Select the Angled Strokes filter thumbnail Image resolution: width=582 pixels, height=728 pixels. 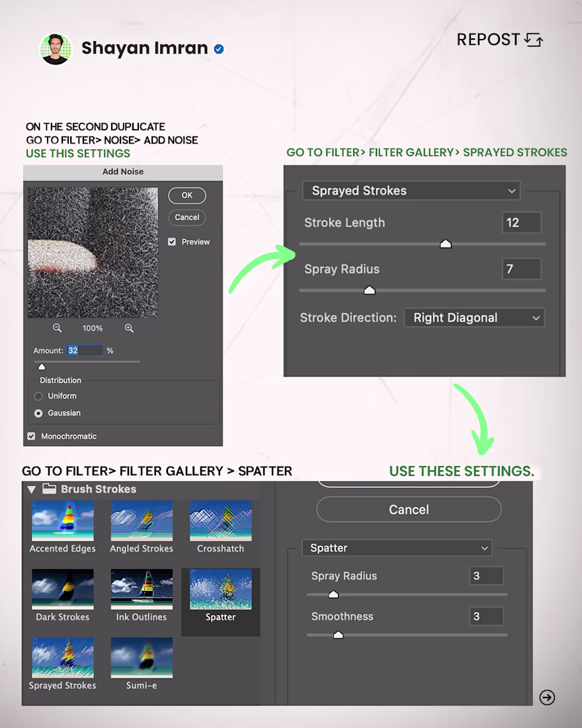[x=142, y=521]
